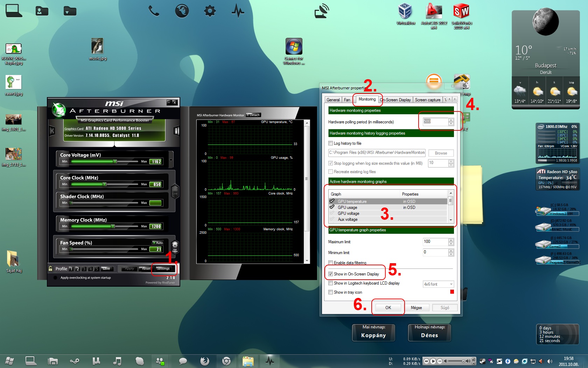Click the pulse monitor icon in top dock
The width and height of the screenshot is (588, 368).
click(x=238, y=11)
